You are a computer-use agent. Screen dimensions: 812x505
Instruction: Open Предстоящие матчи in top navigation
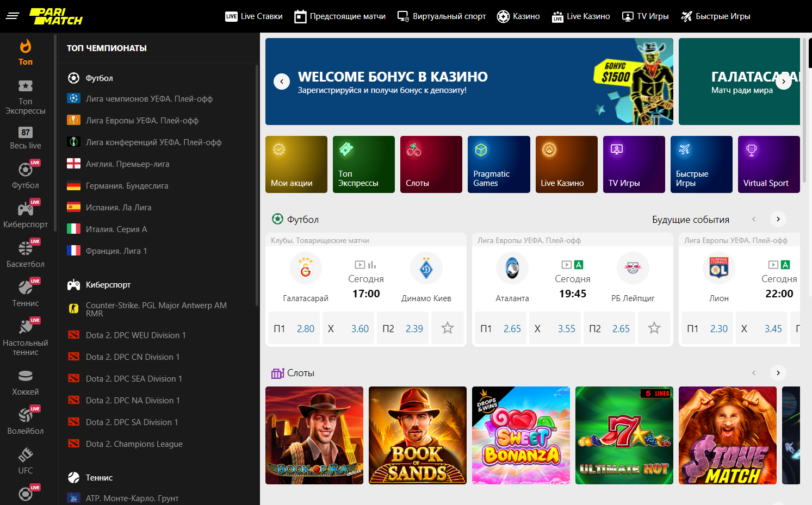pyautogui.click(x=340, y=16)
